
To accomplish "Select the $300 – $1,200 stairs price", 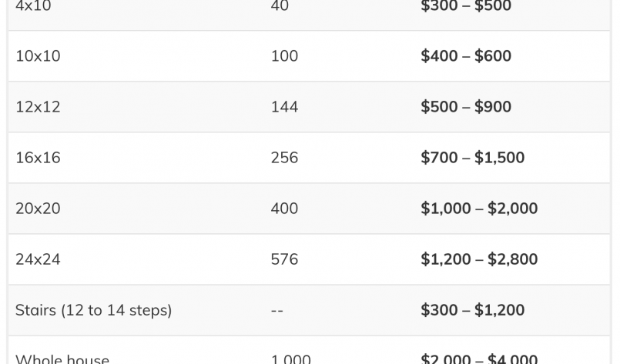I will pyautogui.click(x=473, y=310).
